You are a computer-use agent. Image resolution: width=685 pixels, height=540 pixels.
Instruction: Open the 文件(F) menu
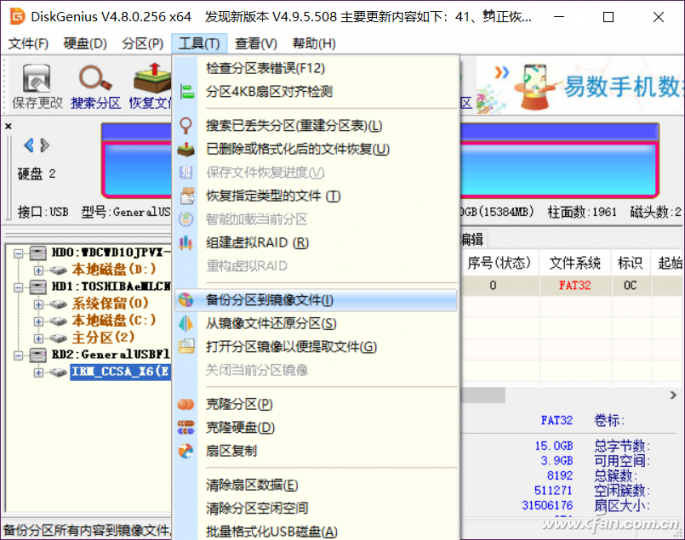[x=28, y=44]
